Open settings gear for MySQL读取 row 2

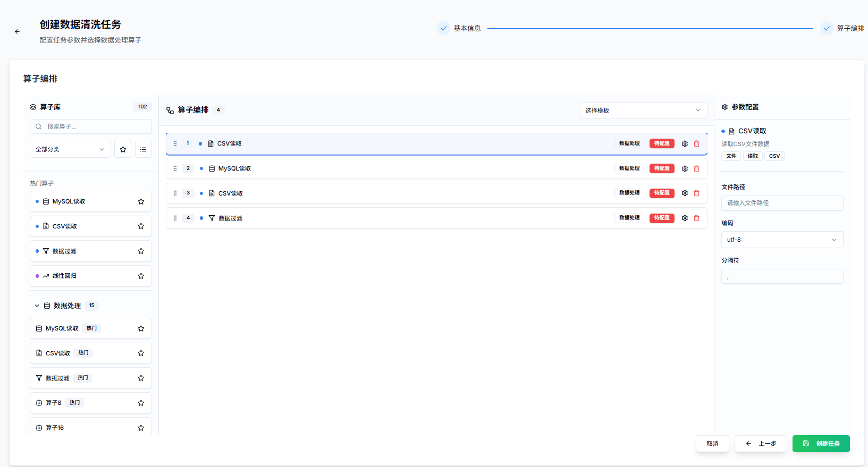tap(685, 169)
